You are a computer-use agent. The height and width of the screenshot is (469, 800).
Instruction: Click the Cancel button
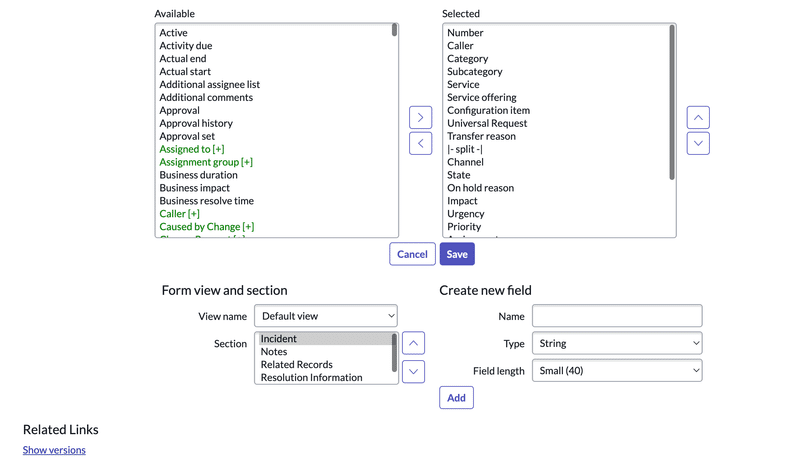pyautogui.click(x=412, y=254)
